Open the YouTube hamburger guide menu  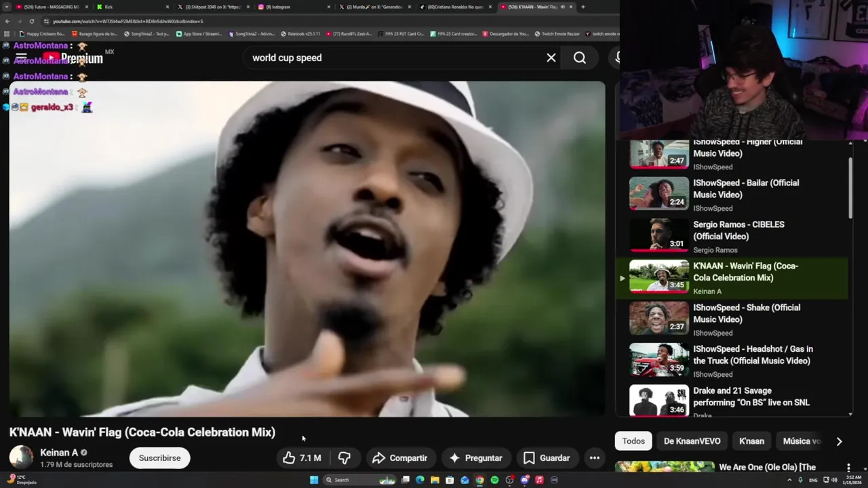(x=21, y=58)
